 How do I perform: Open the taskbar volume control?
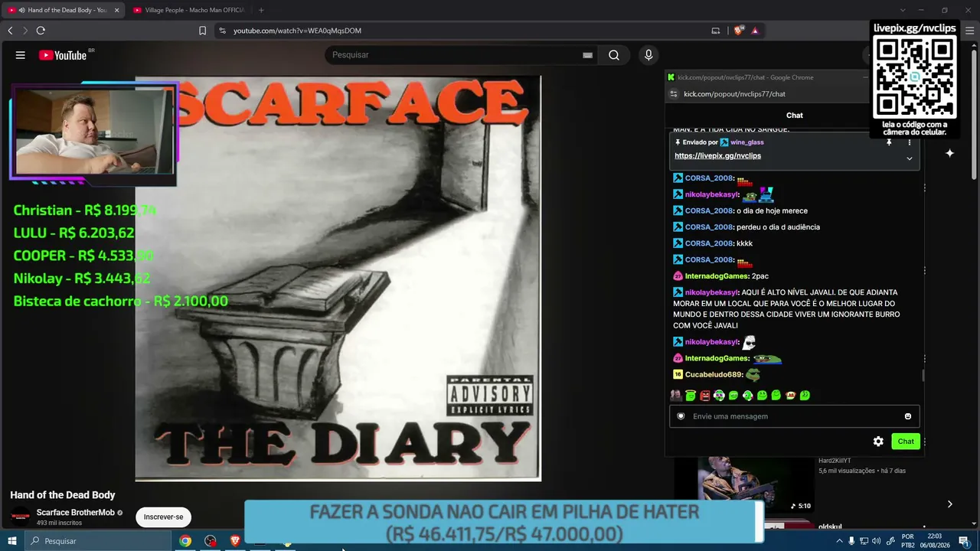(876, 541)
